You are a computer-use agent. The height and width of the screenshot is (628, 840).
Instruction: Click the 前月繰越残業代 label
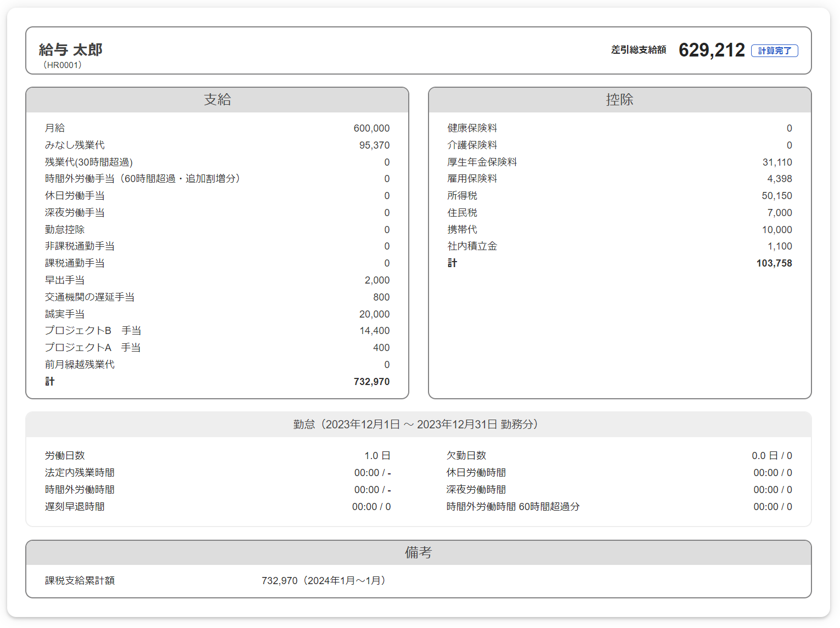pos(80,365)
